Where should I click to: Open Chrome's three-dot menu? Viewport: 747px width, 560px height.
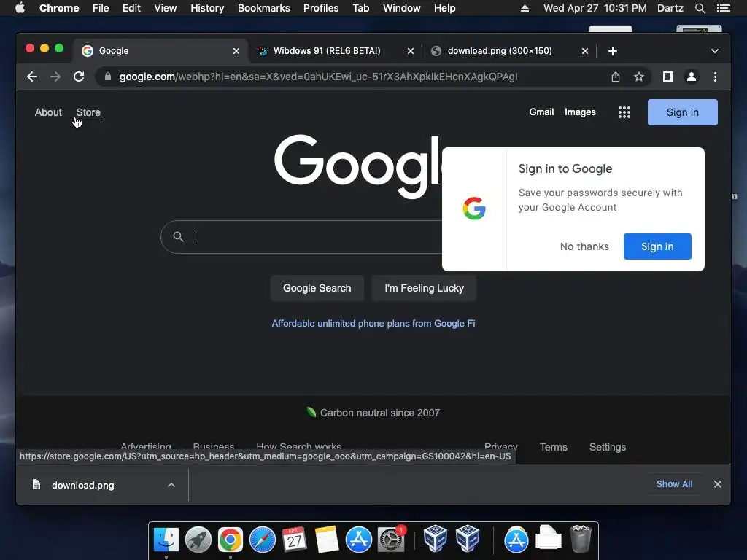point(715,77)
